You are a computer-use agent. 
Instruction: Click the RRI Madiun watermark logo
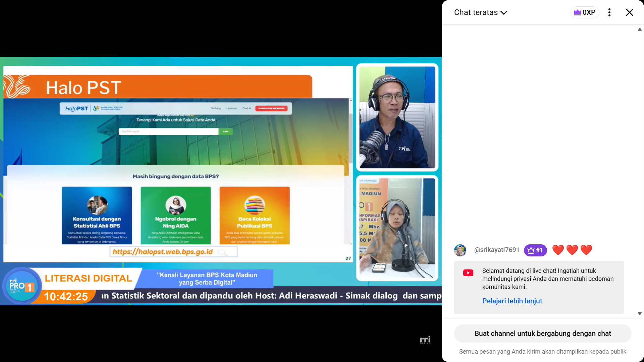425,340
